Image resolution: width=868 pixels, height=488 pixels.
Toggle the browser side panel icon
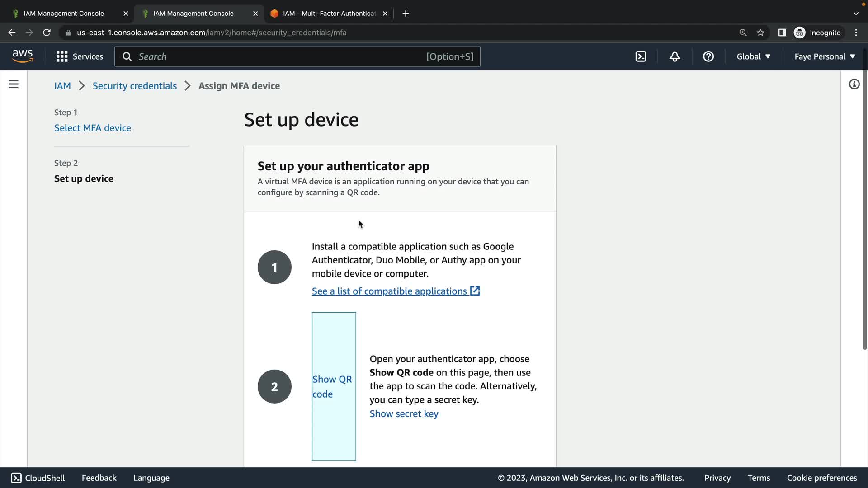(x=782, y=33)
